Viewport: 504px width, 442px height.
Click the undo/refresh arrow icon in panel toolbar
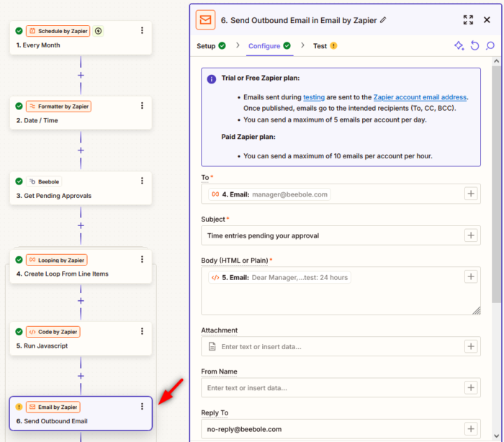pyautogui.click(x=474, y=45)
